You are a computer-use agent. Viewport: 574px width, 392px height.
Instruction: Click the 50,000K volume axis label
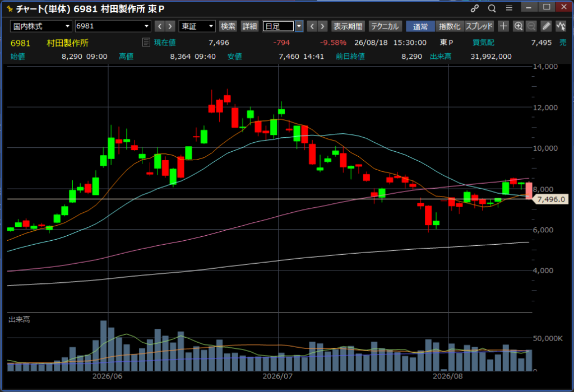[548, 338]
